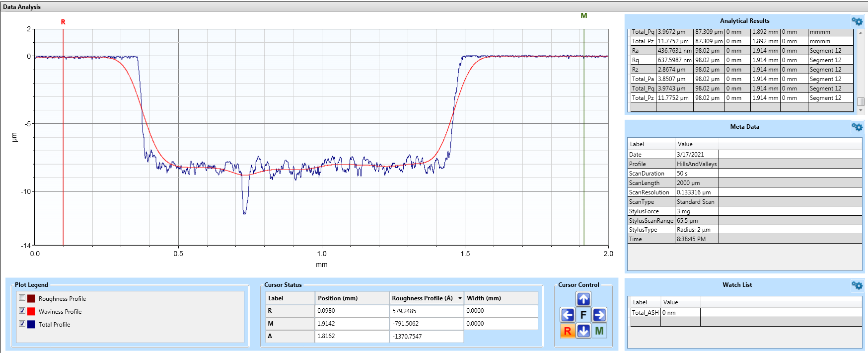Click the Waviness Profile red color swatch

[31, 312]
